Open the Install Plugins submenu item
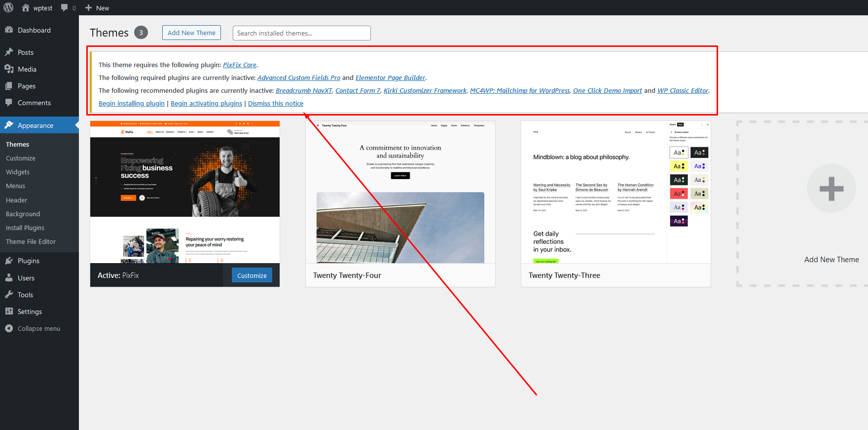 pyautogui.click(x=25, y=228)
